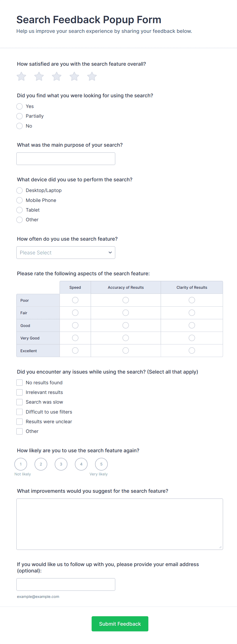Select Tablet as the search device
The height and width of the screenshot is (644, 237).
click(x=20, y=210)
